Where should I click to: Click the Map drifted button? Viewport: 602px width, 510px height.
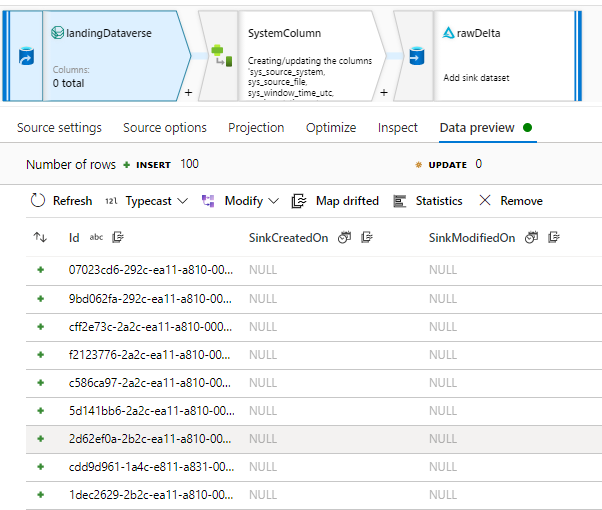pos(335,201)
